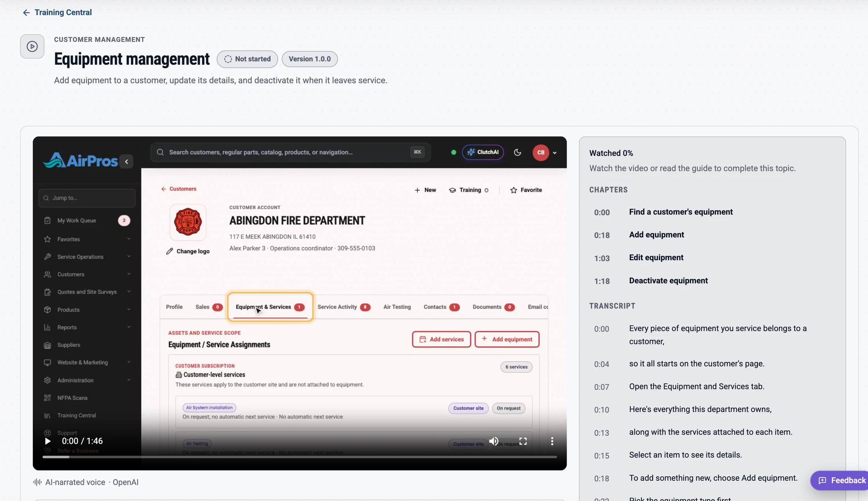Open the Air Testing tab
The image size is (868, 501).
(x=397, y=307)
